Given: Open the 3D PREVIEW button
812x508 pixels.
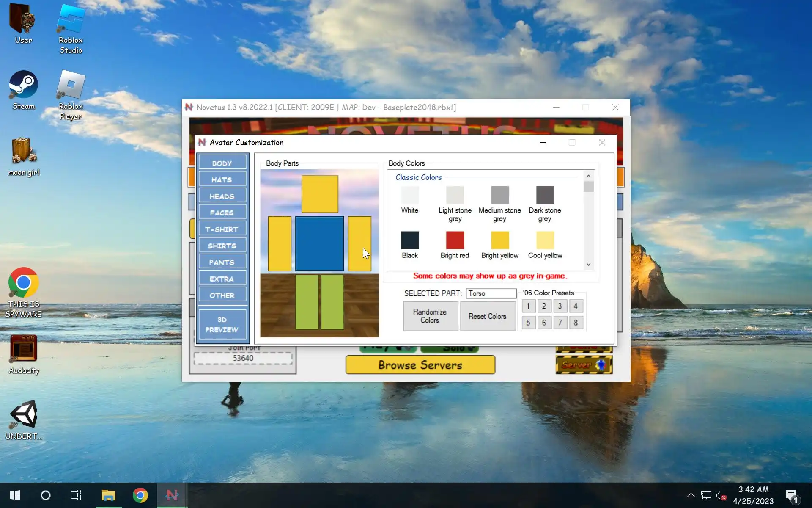Looking at the screenshot, I should (x=222, y=325).
